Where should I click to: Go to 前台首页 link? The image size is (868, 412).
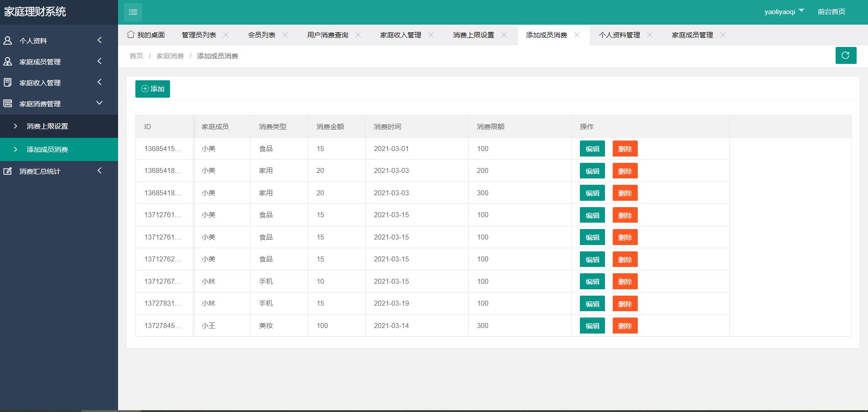[831, 12]
